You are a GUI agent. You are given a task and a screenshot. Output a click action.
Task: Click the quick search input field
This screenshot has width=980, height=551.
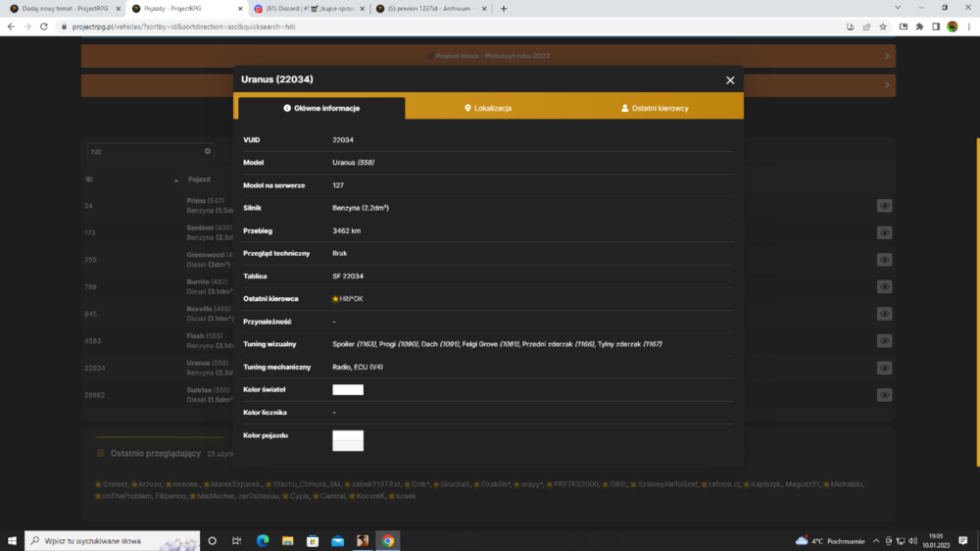(x=145, y=151)
